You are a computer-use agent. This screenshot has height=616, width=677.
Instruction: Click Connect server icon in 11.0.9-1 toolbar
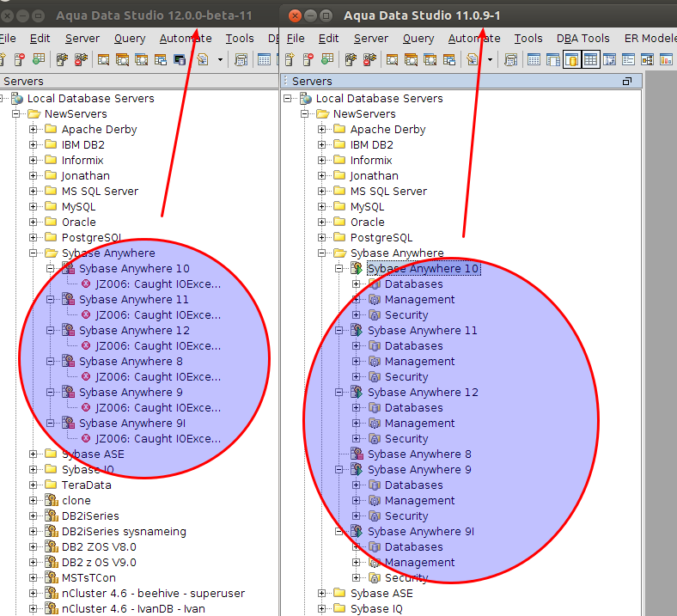pos(351,59)
